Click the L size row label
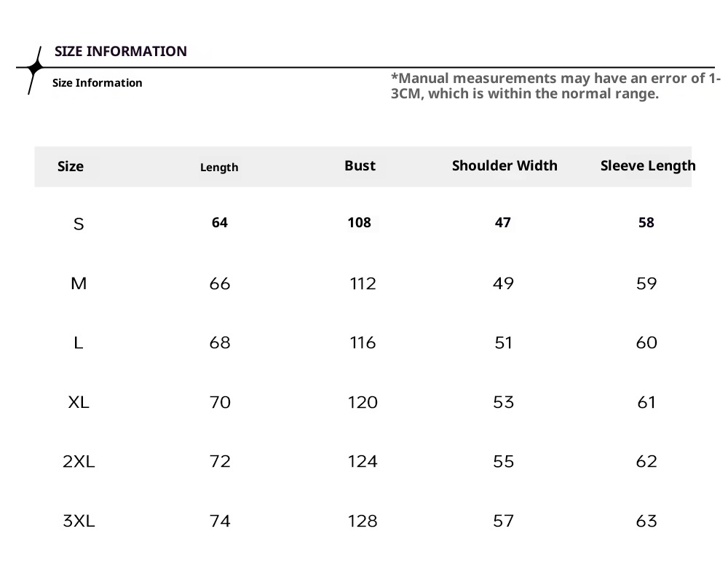Image resolution: width=728 pixels, height=566 pixels. [79, 343]
